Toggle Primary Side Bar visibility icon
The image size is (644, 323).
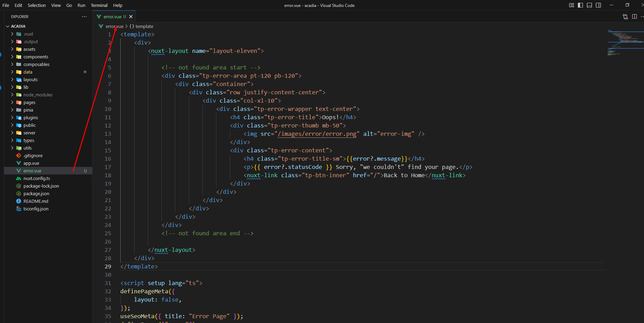click(580, 5)
